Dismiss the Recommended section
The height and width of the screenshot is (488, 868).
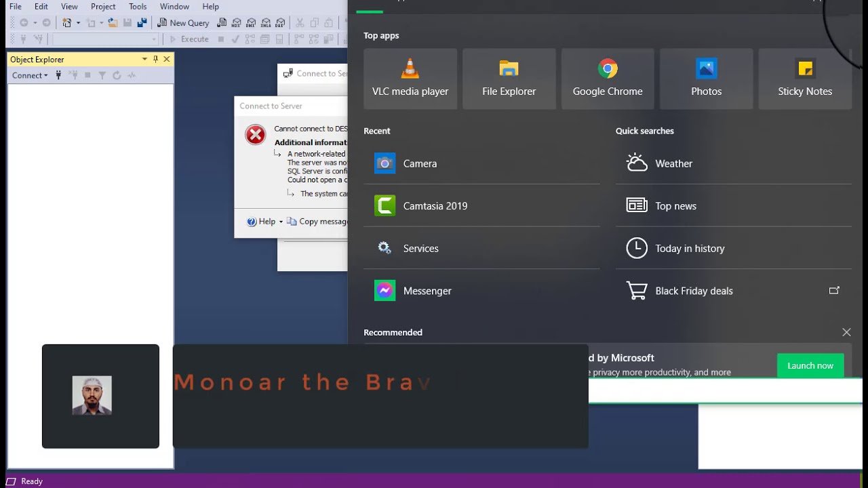coord(846,332)
